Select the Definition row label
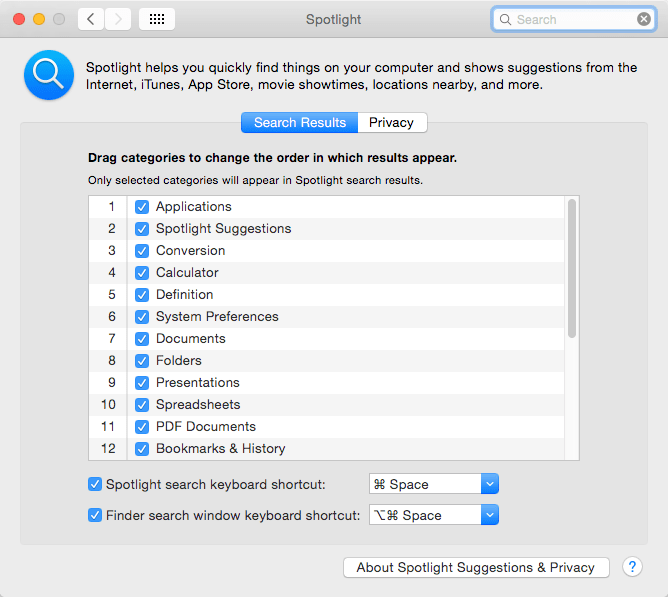This screenshot has width=668, height=597. pyautogui.click(x=184, y=294)
